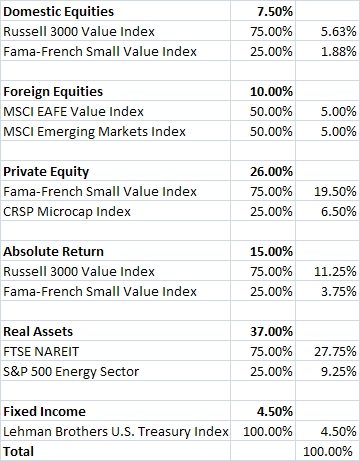Click the Private Equity header cell
Screen dimensions: 360x461
(x=115, y=171)
